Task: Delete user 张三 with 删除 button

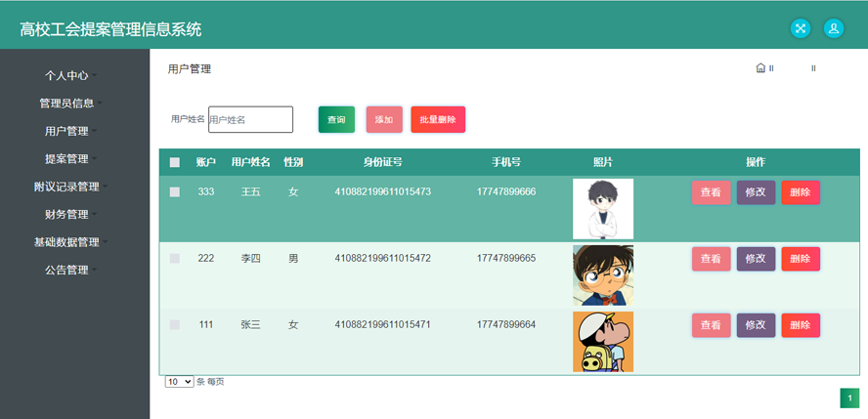Action: [x=801, y=325]
